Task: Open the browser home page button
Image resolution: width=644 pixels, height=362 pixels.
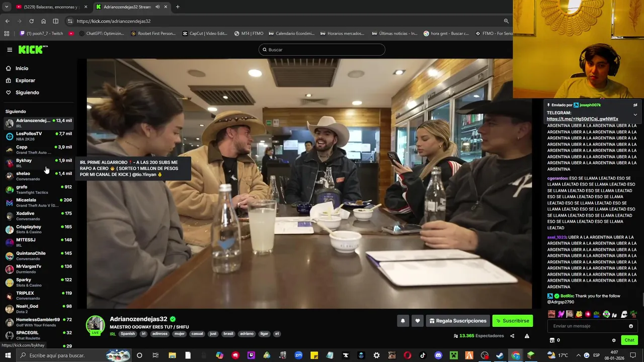Action: pos(43,21)
